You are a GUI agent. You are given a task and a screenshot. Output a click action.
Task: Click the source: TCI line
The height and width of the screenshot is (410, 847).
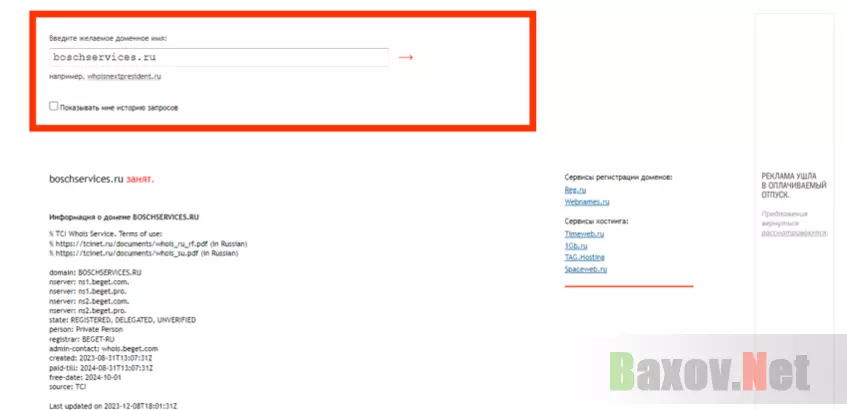[x=68, y=387]
